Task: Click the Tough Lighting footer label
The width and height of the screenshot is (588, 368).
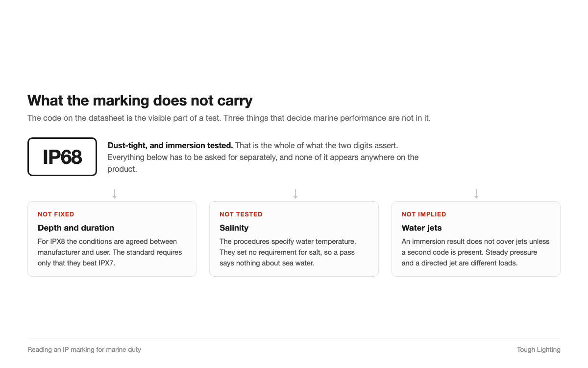Action: click(x=539, y=350)
